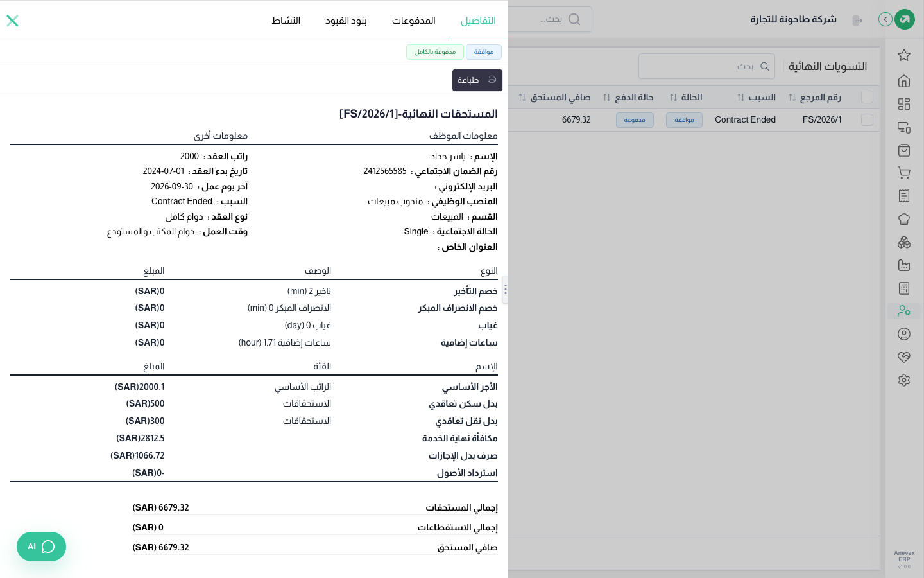Open the chef hat icon in sidebar
Image resolution: width=924 pixels, height=578 pixels.
point(904,219)
